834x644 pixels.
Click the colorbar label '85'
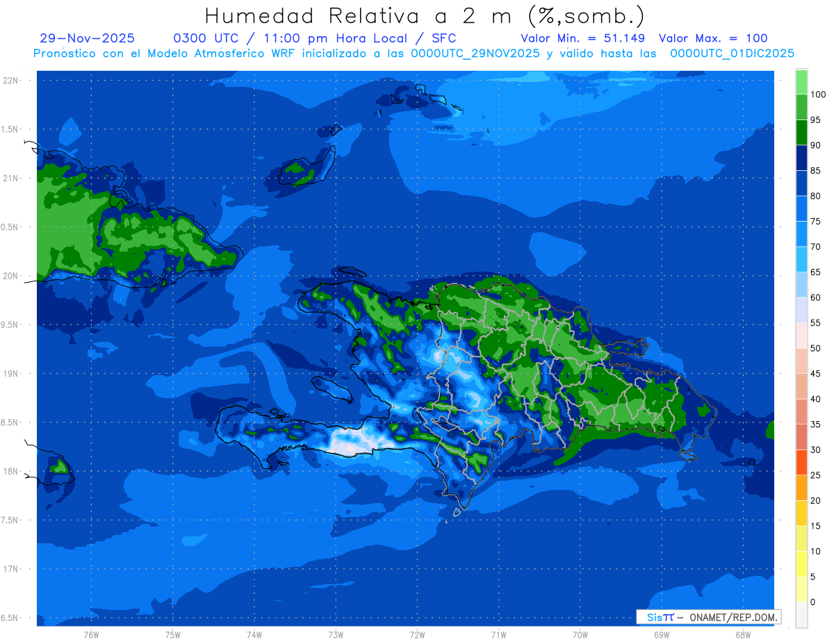tap(815, 170)
